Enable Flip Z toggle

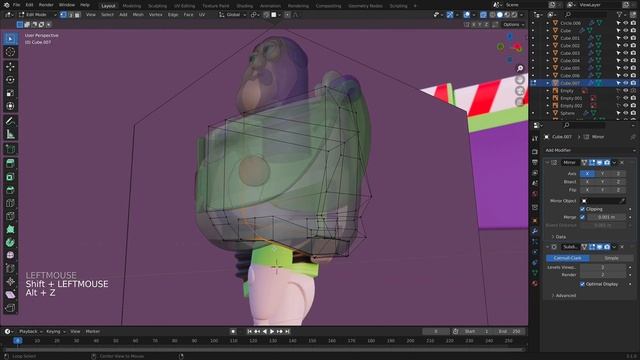coord(618,190)
